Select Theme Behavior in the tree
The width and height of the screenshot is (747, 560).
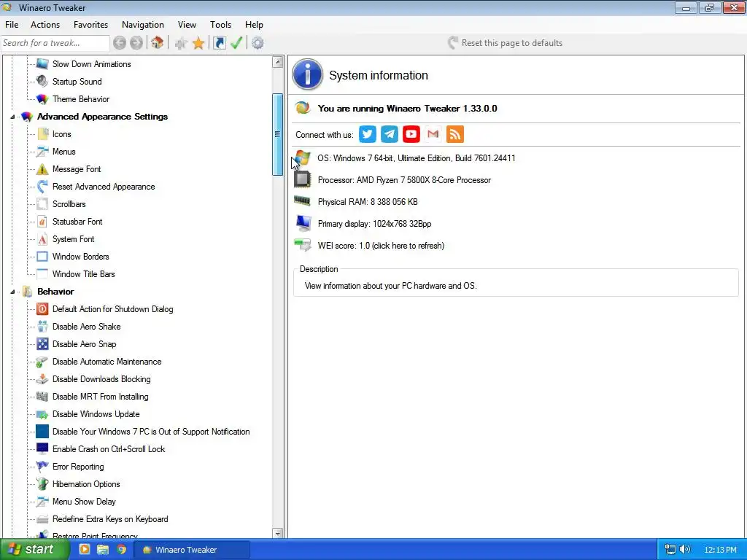tap(81, 99)
